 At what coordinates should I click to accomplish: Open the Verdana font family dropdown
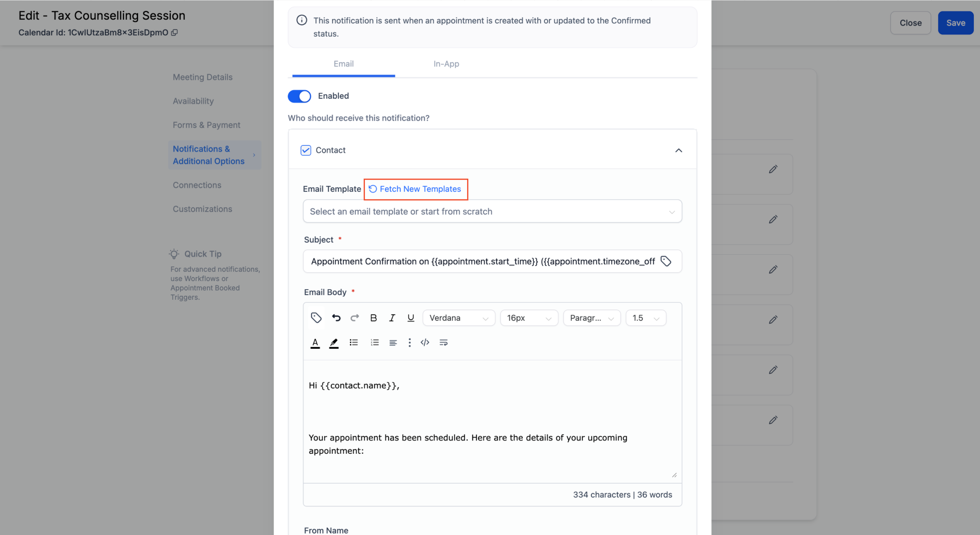tap(458, 318)
